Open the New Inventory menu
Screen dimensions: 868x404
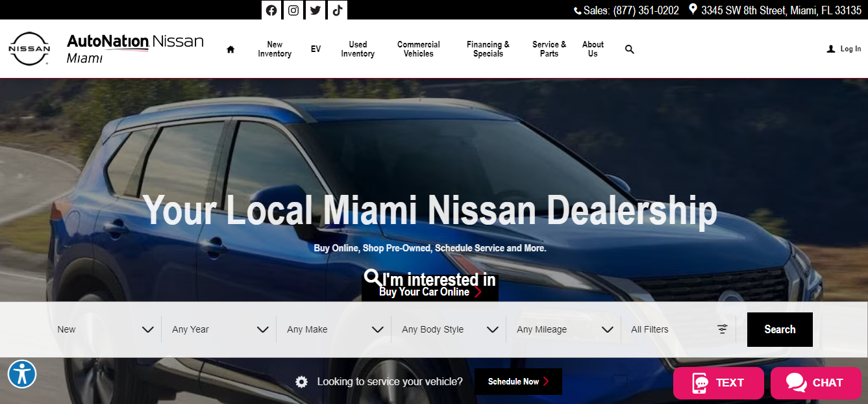coord(275,49)
